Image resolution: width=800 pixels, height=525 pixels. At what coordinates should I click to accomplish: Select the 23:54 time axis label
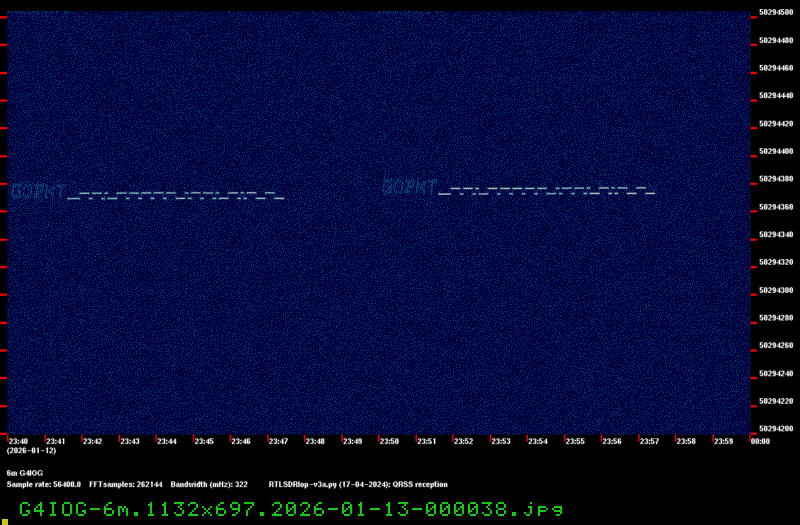point(538,441)
